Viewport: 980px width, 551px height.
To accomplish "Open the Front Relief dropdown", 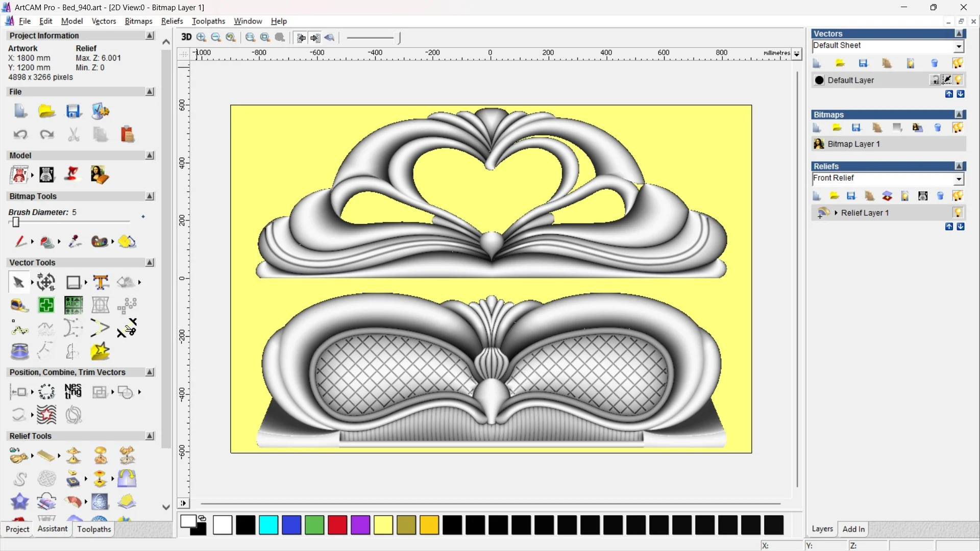I will pyautogui.click(x=959, y=179).
